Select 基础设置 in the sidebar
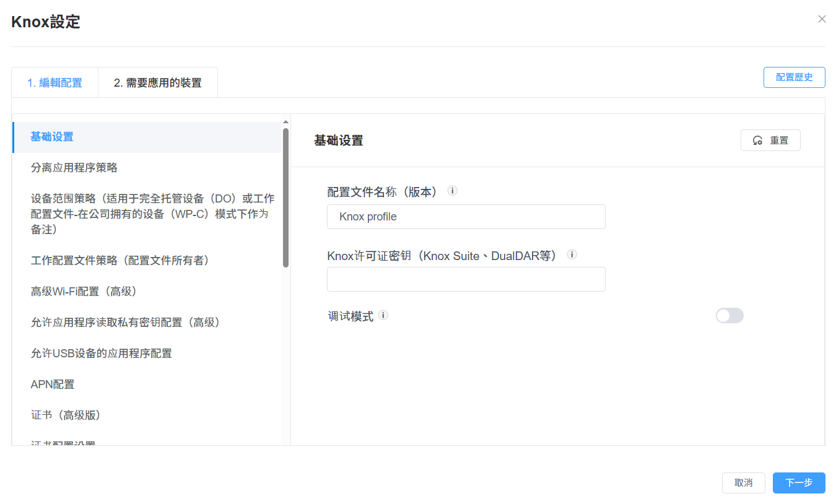 [x=147, y=137]
